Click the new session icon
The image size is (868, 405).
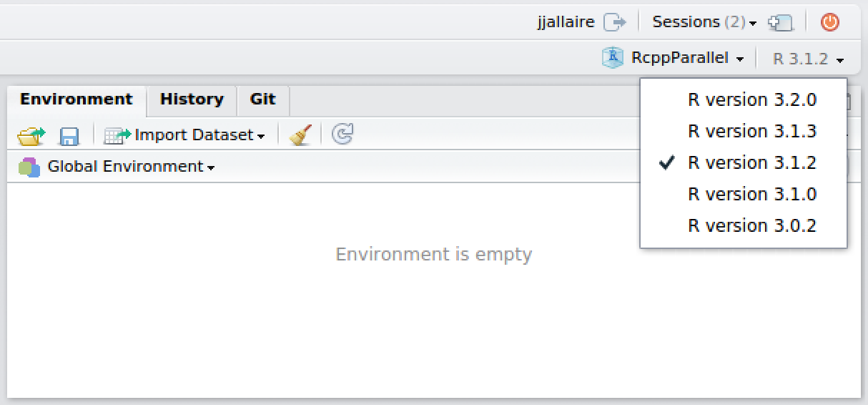point(781,22)
